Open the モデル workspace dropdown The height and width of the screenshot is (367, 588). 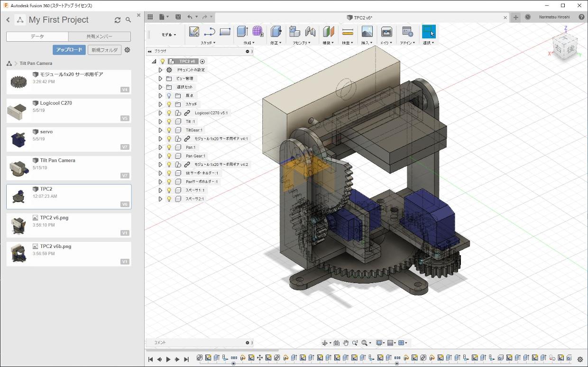coord(169,35)
